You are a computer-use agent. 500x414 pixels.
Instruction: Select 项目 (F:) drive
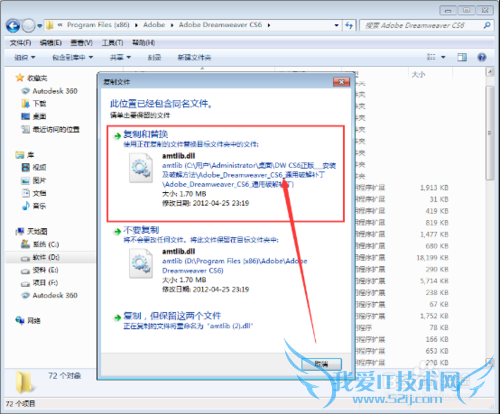40,283
